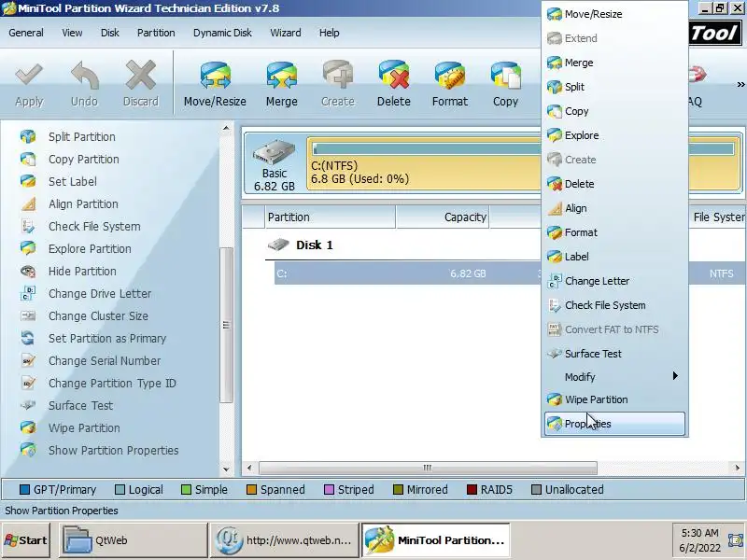
Task: Select Set Partition as Primary
Action: 107,338
